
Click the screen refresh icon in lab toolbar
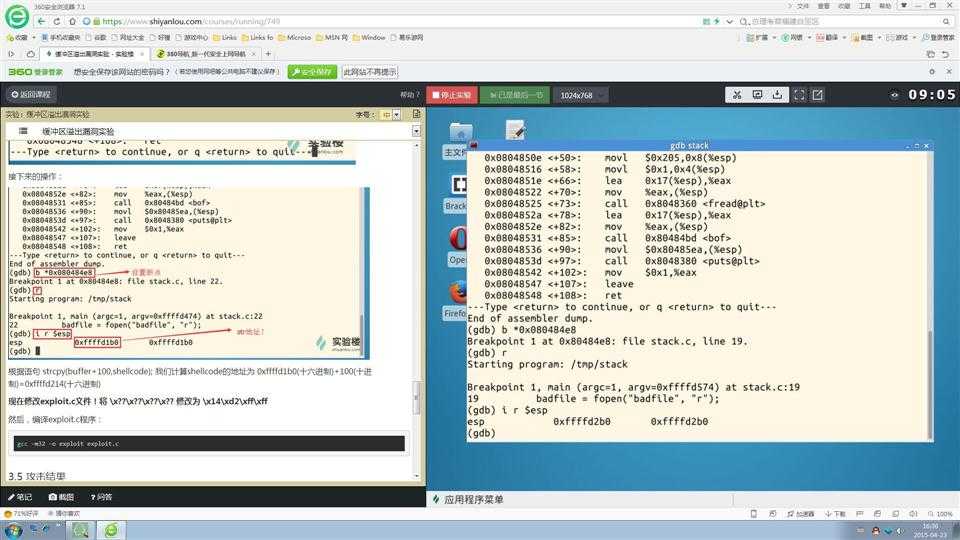coord(757,95)
